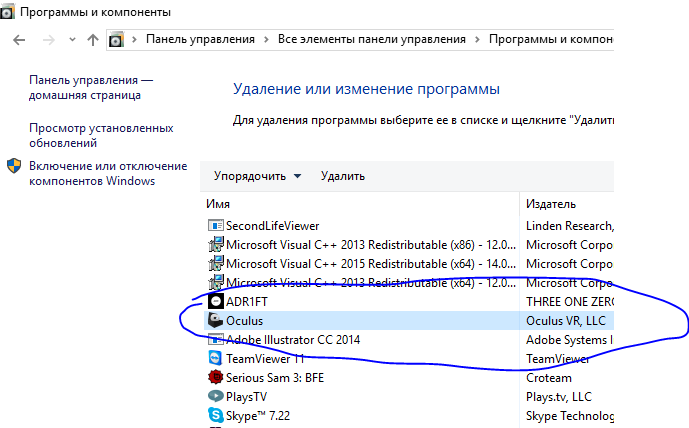Viewport: 689px width, 428px height.
Task: Click the Visual C++ 2015 (x64) icon
Action: [x=215, y=264]
